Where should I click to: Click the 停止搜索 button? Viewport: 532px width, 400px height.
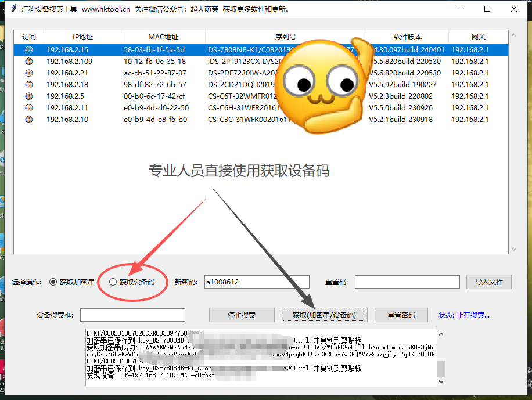click(241, 315)
